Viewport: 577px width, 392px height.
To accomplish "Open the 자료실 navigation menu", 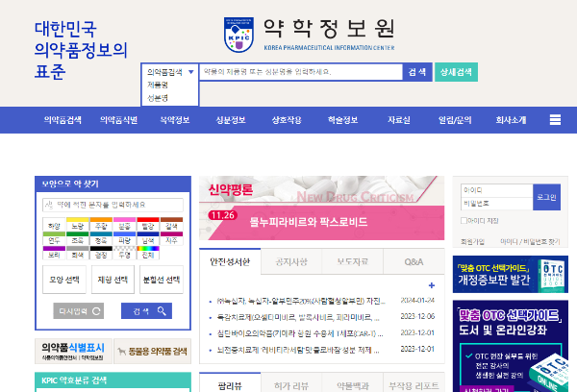I will pos(399,120).
